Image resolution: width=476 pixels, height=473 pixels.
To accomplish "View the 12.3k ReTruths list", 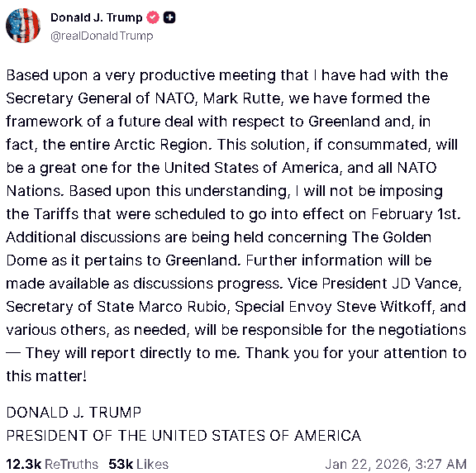I will [x=52, y=464].
